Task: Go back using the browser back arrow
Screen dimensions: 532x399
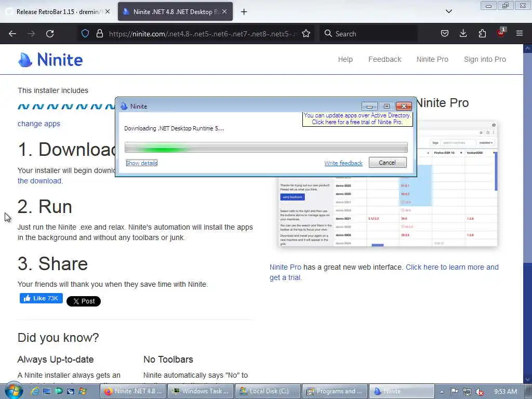Action: (x=12, y=34)
